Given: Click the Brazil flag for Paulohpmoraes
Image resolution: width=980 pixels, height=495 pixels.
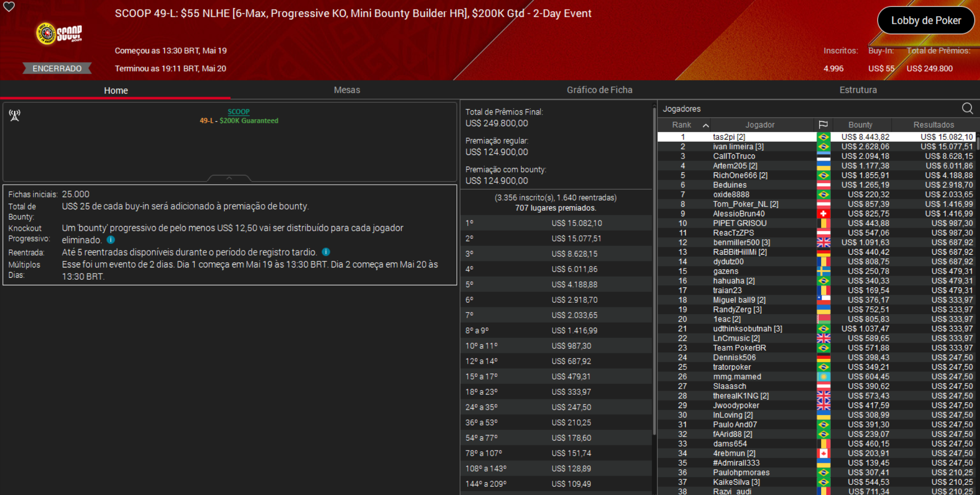Looking at the screenshot, I should click(x=823, y=473).
